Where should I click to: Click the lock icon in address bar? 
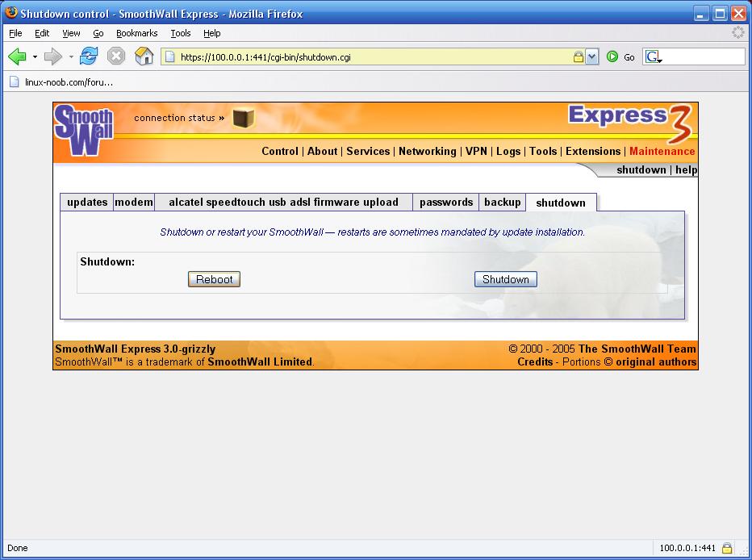(579, 57)
